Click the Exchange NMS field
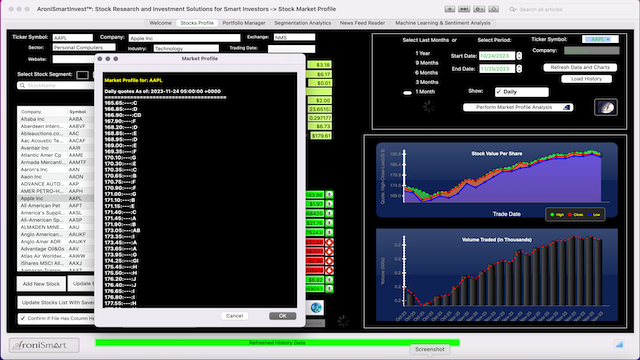The height and width of the screenshot is (360, 640). 294,37
